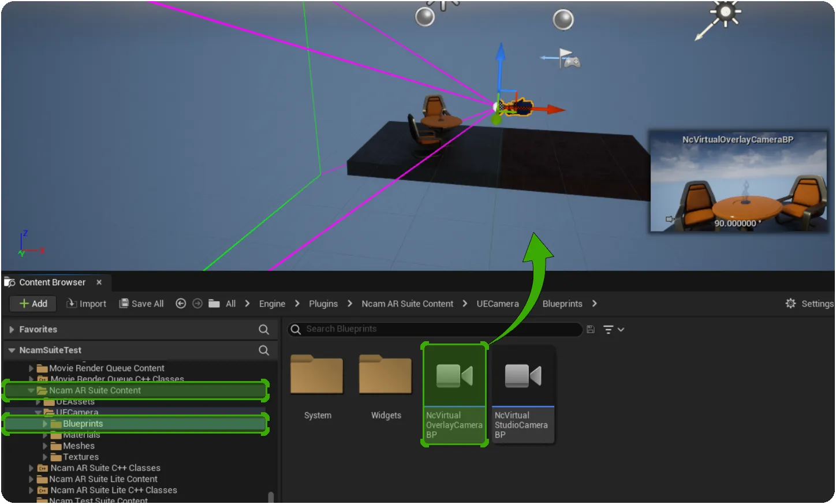836x504 pixels.
Task: Click the search icon in Favorites row
Action: tap(264, 330)
